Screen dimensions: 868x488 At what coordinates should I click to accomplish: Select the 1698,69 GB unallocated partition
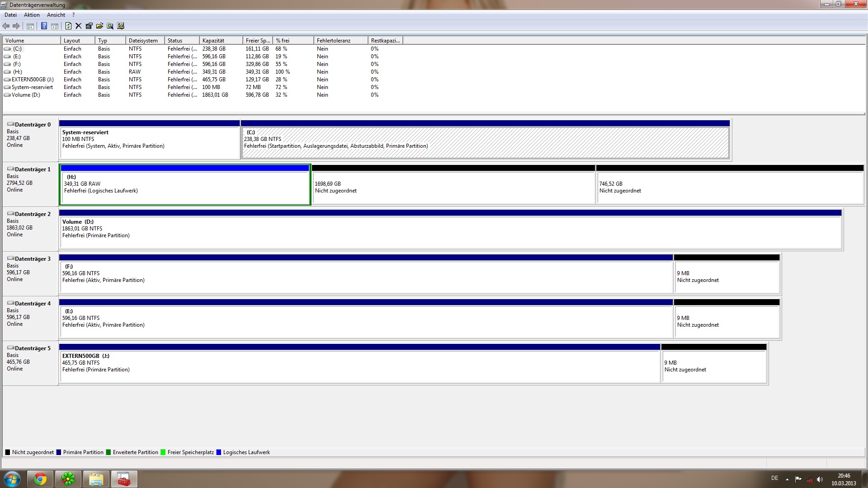[453, 187]
